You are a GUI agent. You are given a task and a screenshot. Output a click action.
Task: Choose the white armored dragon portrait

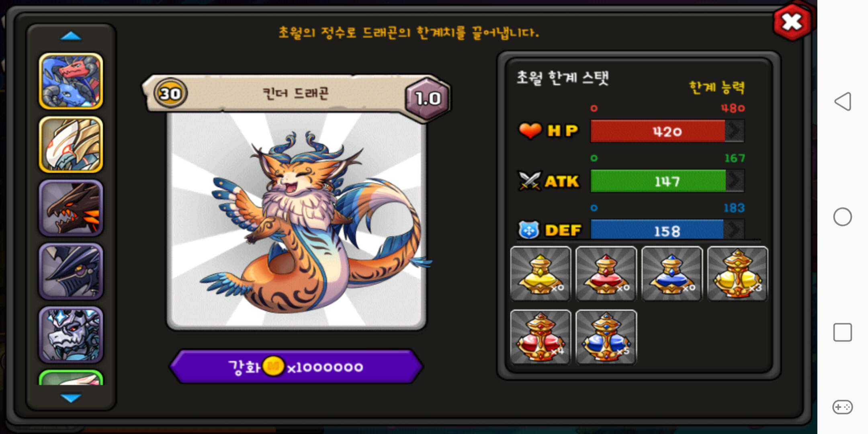71,145
